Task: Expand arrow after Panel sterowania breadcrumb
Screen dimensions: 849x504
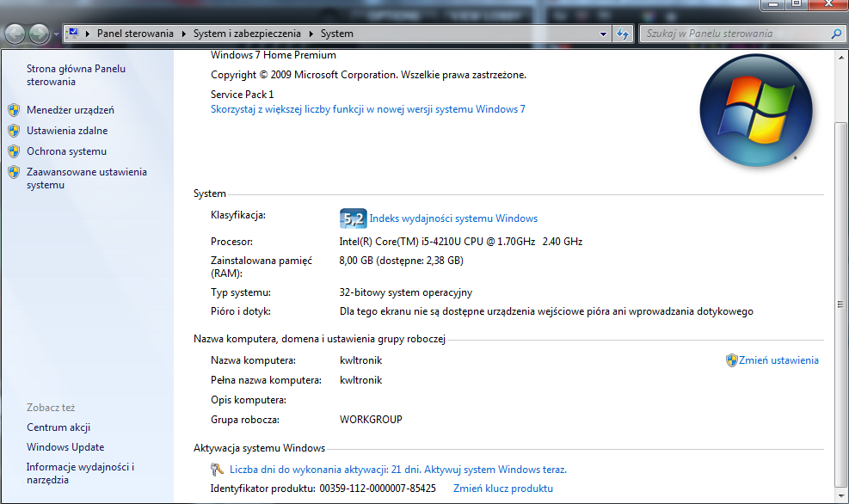Action: click(183, 34)
